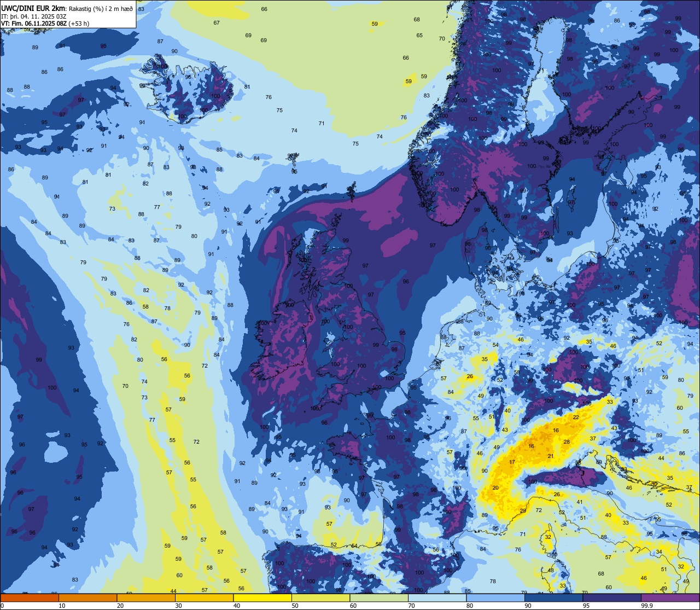700x610 pixels.
Task: Click the humidity value "64" in northern Spain
Action: point(354,546)
